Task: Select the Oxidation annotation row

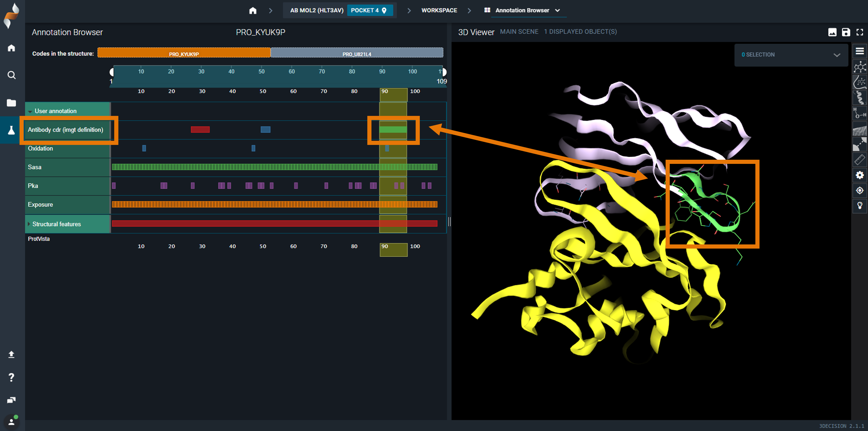Action: [x=67, y=149]
